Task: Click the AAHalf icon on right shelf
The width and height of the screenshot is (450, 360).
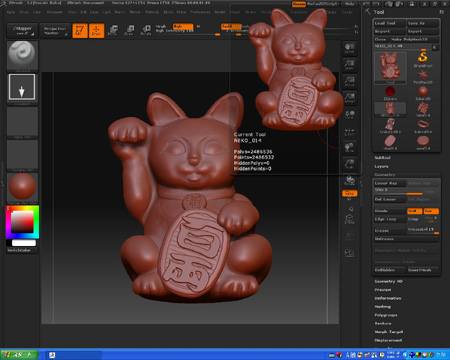Action: pyautogui.click(x=349, y=98)
